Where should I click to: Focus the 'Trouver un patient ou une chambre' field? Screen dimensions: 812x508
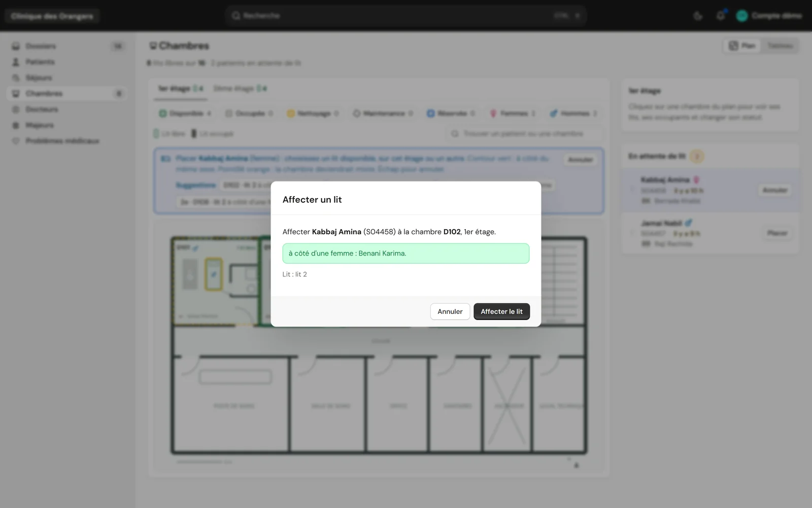coord(524,134)
